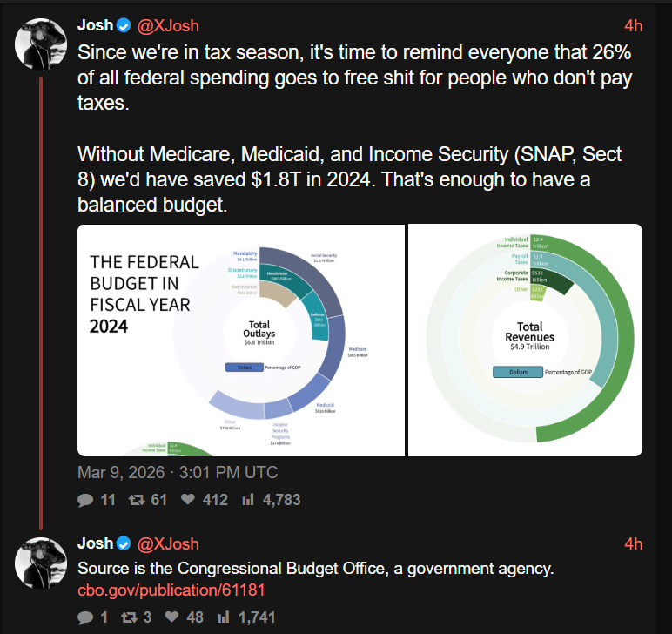Viewport: 672px width, 634px height.
Task: Click the 4h time label on the first tweet
Action: tap(633, 26)
